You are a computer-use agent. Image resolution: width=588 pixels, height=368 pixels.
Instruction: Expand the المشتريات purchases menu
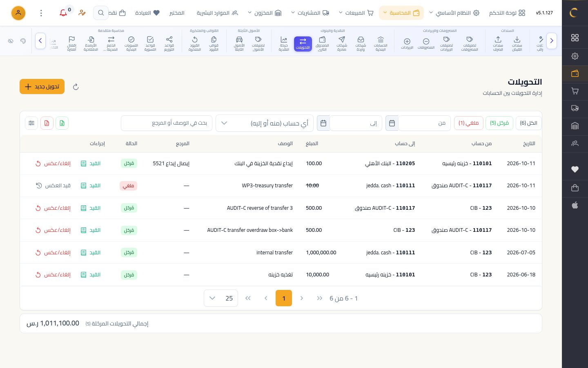click(x=310, y=13)
